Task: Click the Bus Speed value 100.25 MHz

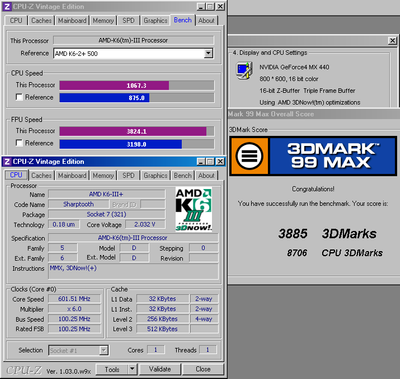Action: tap(74, 319)
